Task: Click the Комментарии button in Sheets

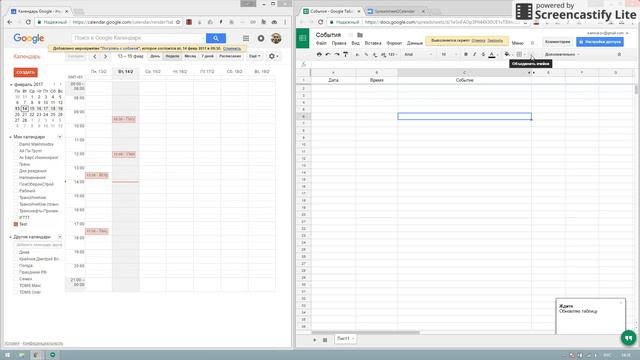Action: click(558, 42)
